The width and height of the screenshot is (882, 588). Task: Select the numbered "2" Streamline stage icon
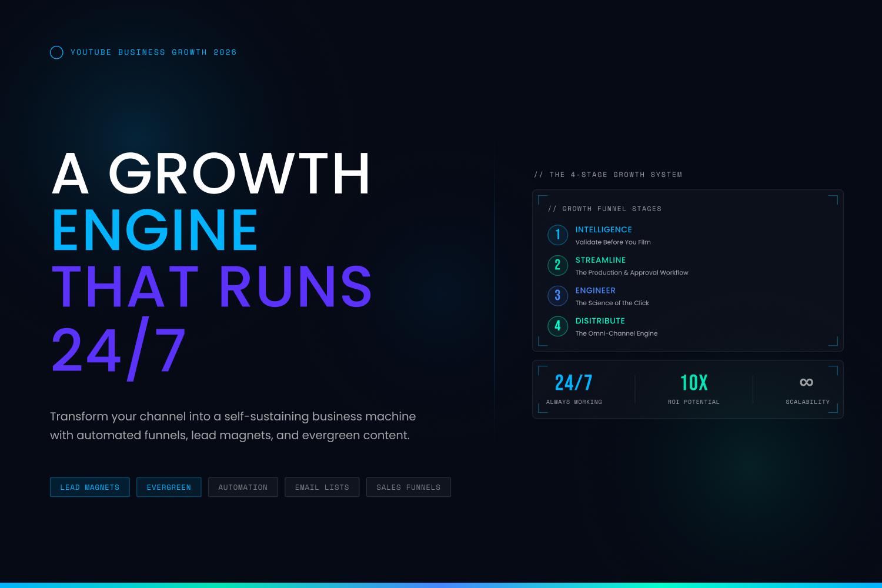coord(558,265)
